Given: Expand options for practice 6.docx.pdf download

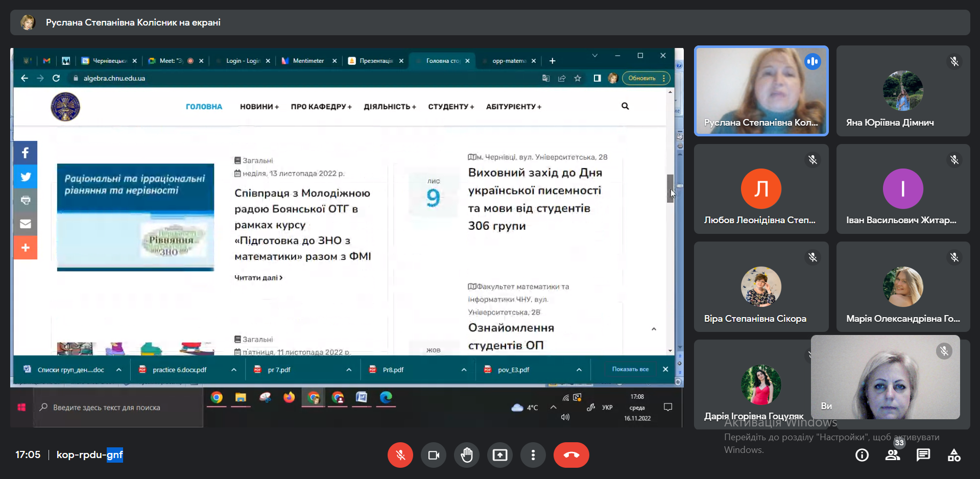Looking at the screenshot, I should [234, 370].
